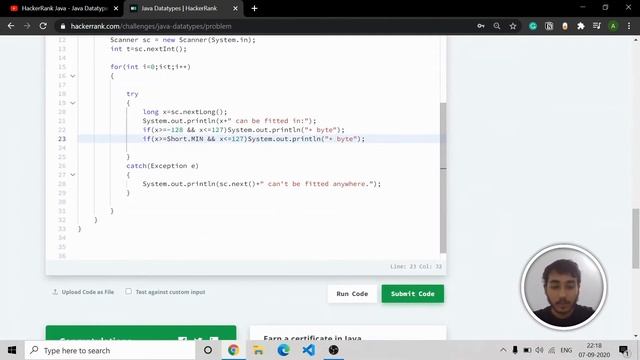Open Cortana circle button
The height and width of the screenshot is (360, 640).
click(208, 350)
